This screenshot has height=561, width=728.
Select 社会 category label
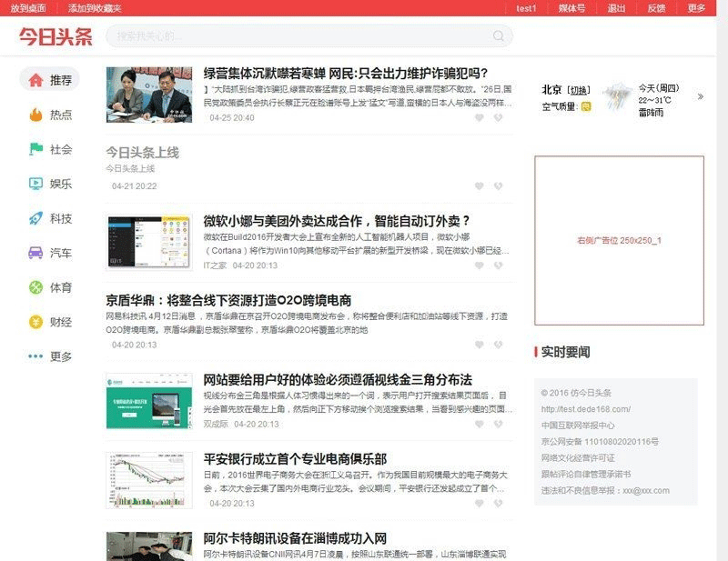click(x=61, y=149)
